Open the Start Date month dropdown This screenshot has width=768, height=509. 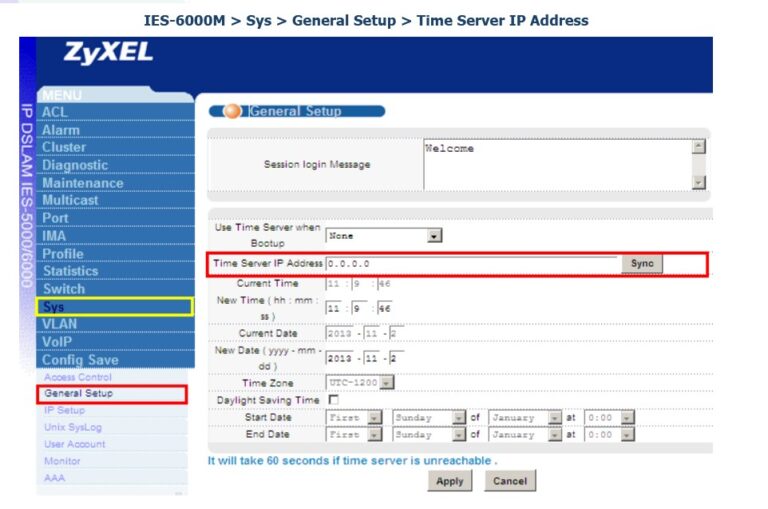point(525,418)
